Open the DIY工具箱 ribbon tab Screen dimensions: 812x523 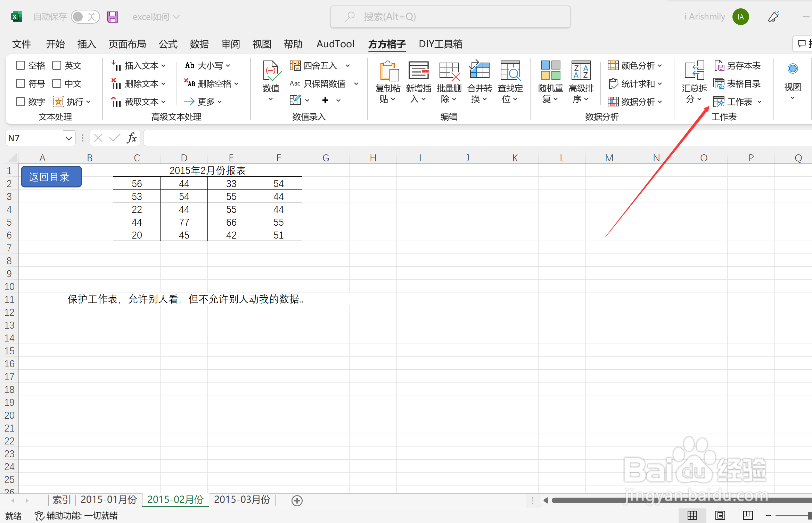[x=440, y=44]
